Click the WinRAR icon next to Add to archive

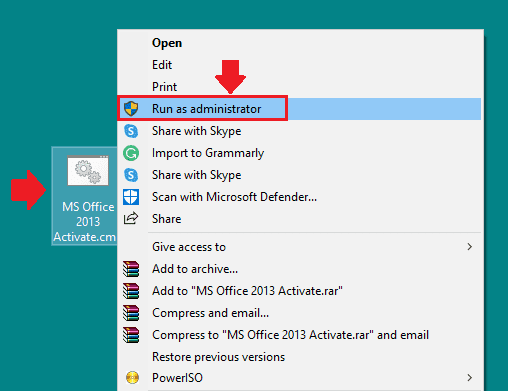coord(131,269)
